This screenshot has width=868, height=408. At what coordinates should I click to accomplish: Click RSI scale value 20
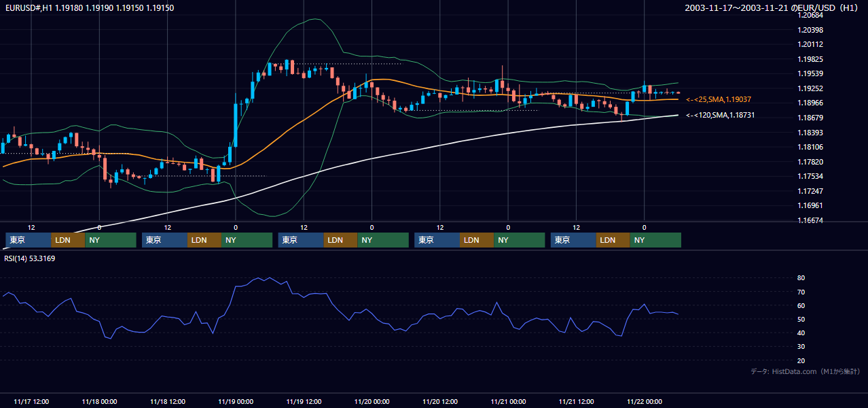(801, 360)
